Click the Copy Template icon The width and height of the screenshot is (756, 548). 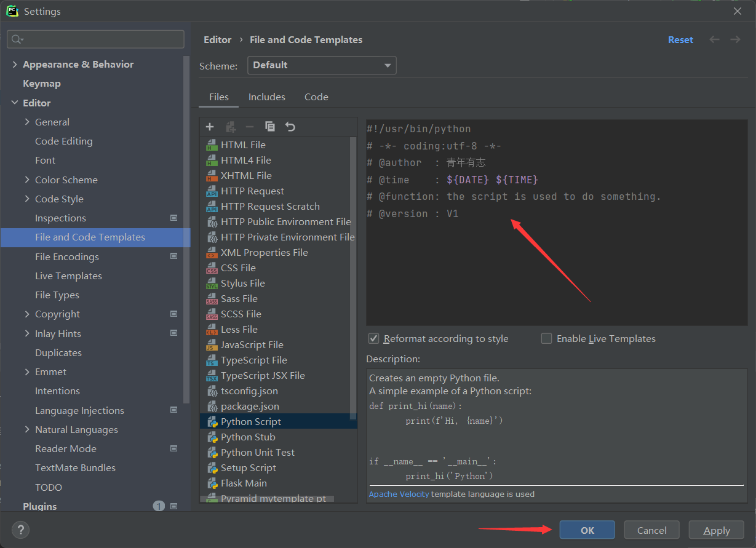(270, 127)
